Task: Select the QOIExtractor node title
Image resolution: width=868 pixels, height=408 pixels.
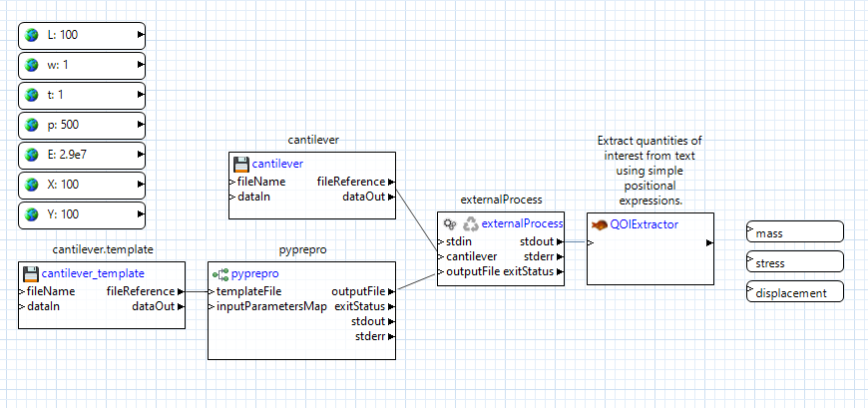Action: pyautogui.click(x=644, y=224)
